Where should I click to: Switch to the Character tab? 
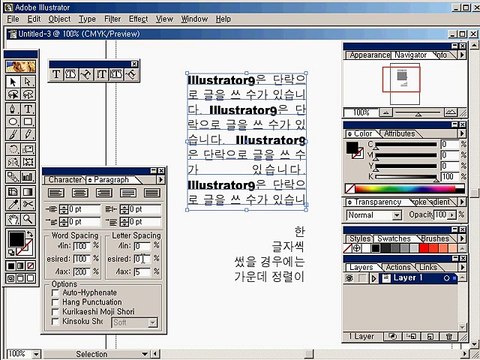[x=65, y=180]
